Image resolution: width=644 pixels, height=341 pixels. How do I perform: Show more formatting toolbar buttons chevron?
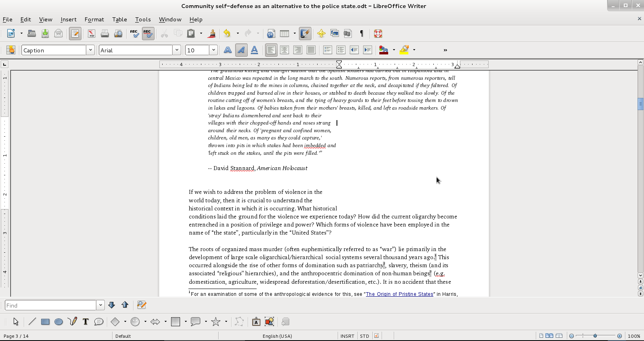[445, 50]
